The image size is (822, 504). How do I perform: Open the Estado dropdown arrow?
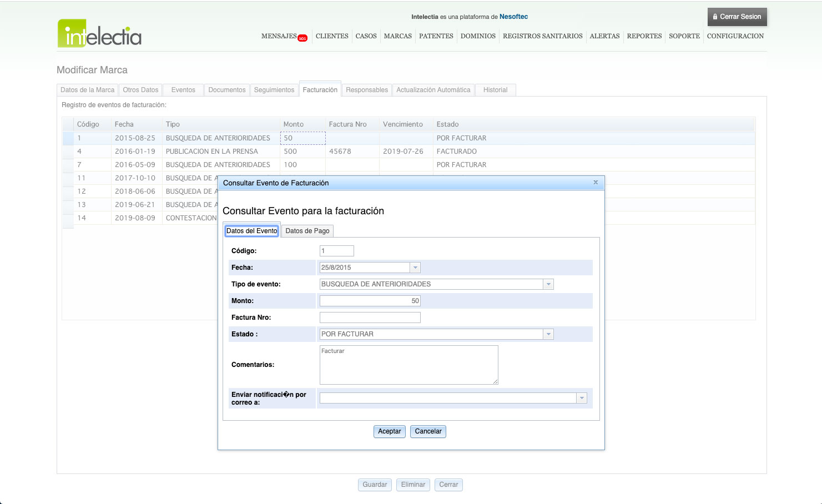coord(548,334)
